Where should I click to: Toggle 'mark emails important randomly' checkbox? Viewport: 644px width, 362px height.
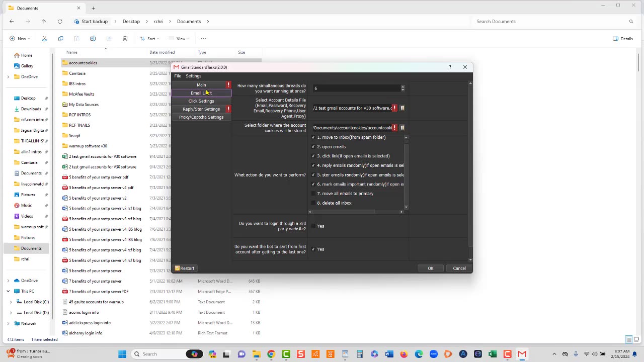click(x=313, y=184)
